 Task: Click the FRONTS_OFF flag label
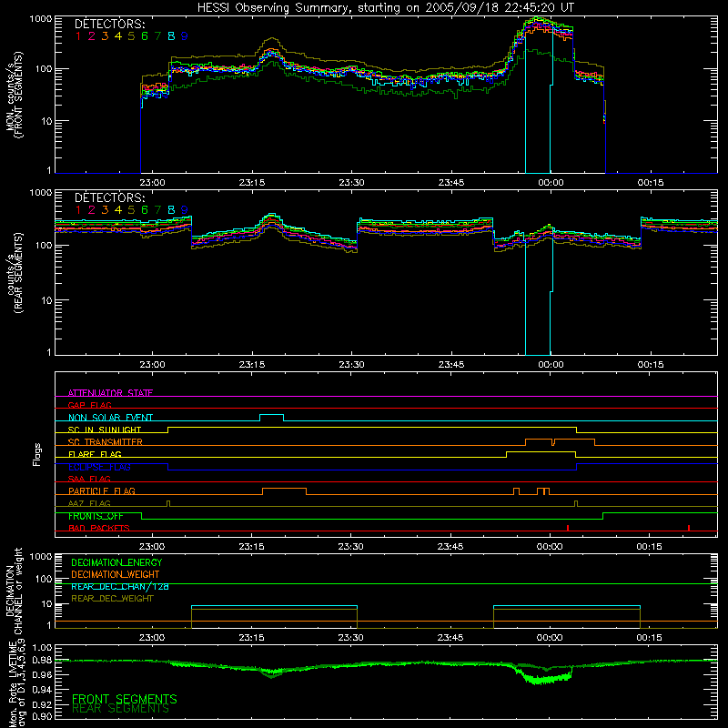pyautogui.click(x=96, y=516)
